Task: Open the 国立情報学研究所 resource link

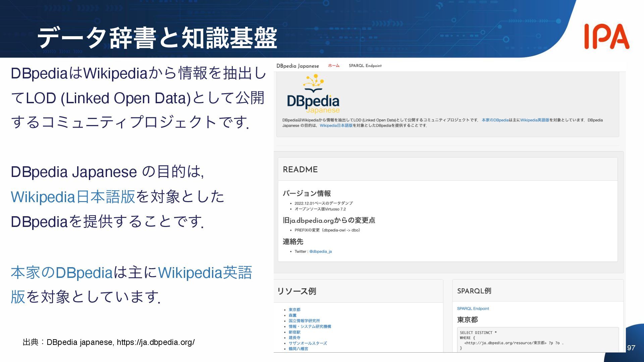Action: (x=304, y=321)
